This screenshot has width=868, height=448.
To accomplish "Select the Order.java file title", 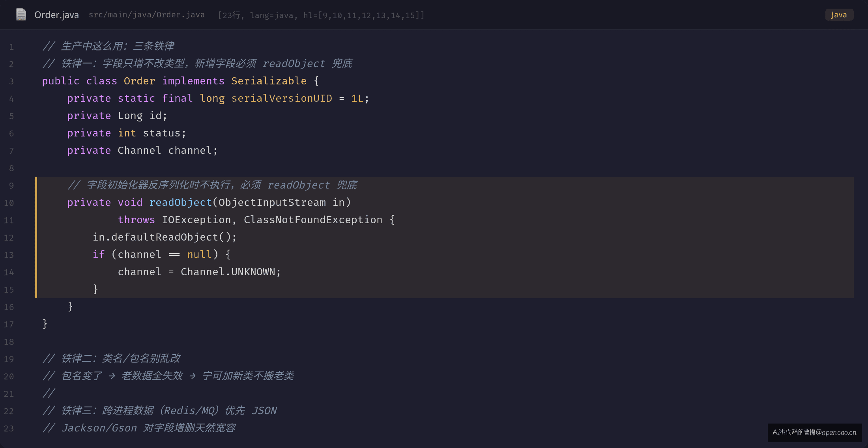I will coord(56,15).
